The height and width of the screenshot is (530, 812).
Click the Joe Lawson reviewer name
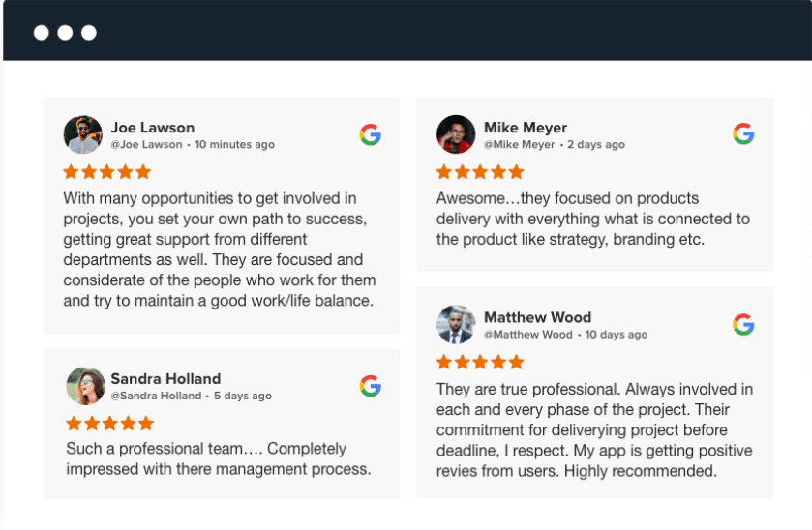[x=153, y=127]
